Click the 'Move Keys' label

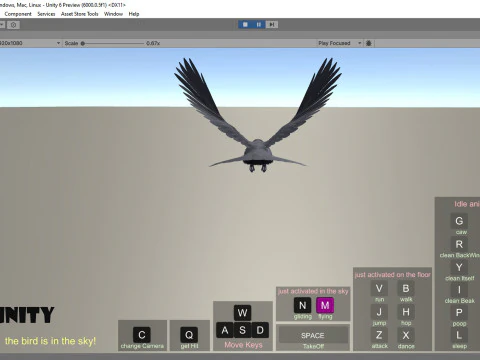243,345
